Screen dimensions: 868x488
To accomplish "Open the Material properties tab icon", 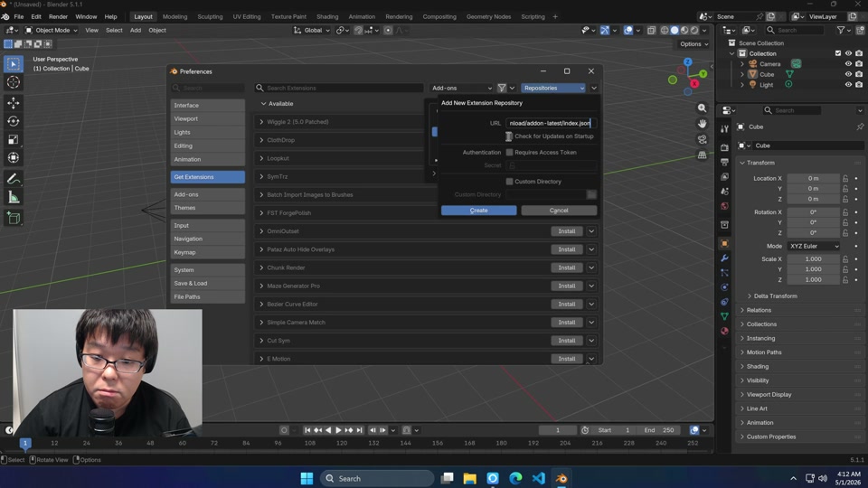I will (x=724, y=331).
